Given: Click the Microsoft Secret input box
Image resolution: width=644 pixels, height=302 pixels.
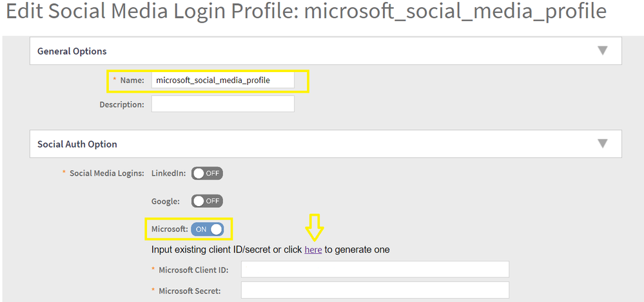Looking at the screenshot, I should click(375, 290).
